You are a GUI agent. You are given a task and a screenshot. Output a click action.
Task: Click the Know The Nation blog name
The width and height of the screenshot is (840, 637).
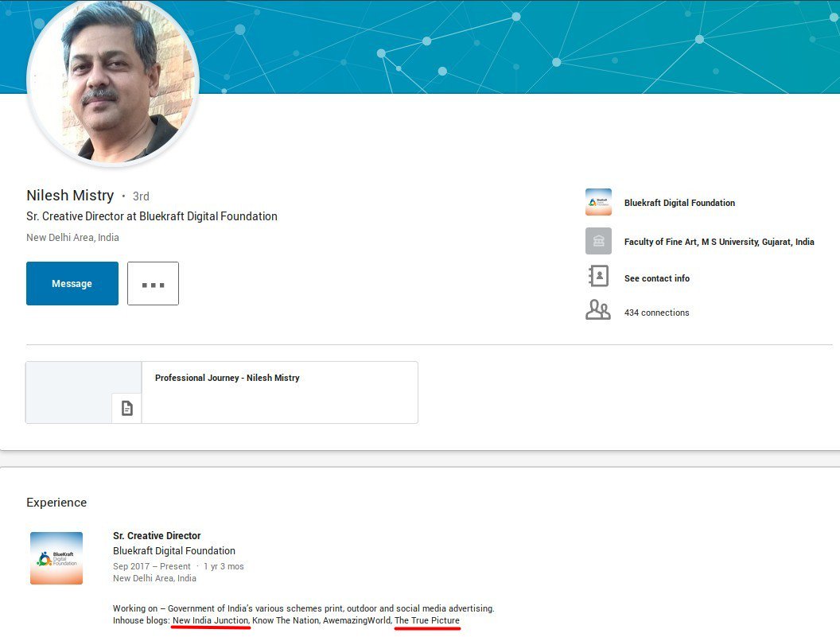[286, 620]
